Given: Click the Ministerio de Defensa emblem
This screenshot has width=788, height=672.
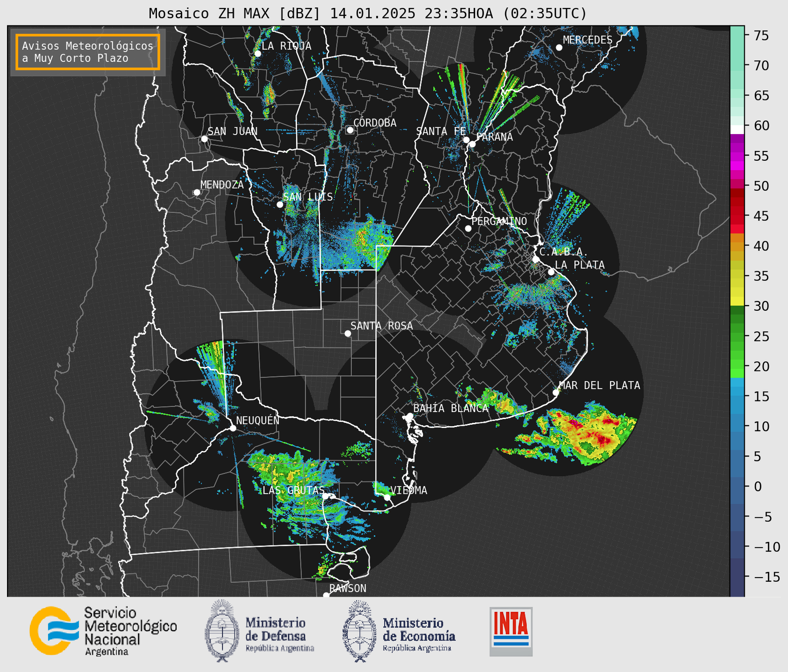Looking at the screenshot, I should pyautogui.click(x=221, y=631).
